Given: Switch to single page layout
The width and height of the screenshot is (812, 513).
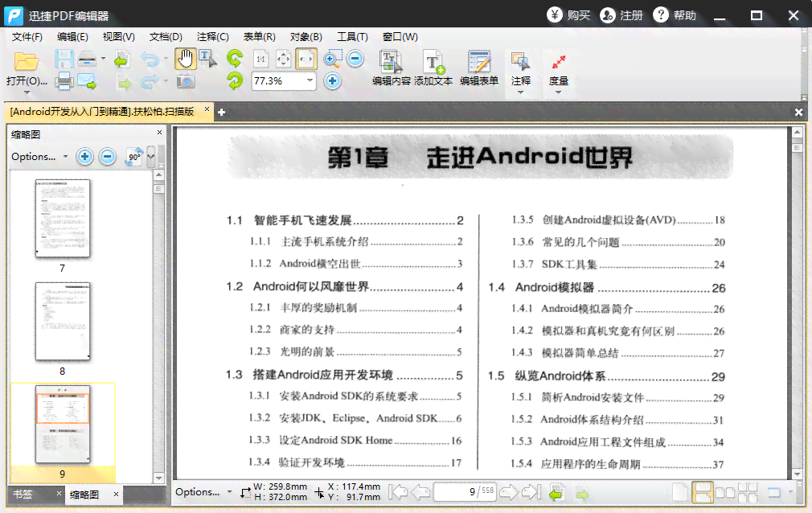Looking at the screenshot, I should pos(680,492).
